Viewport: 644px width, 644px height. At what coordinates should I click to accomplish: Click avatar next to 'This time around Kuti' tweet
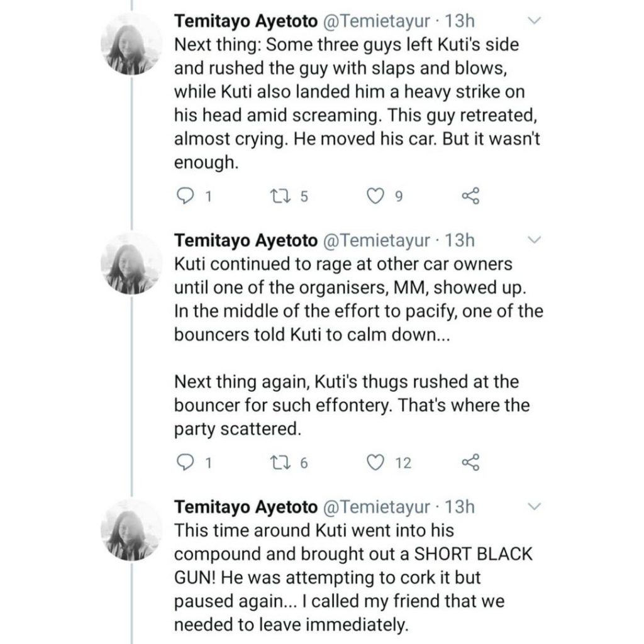pos(130,529)
